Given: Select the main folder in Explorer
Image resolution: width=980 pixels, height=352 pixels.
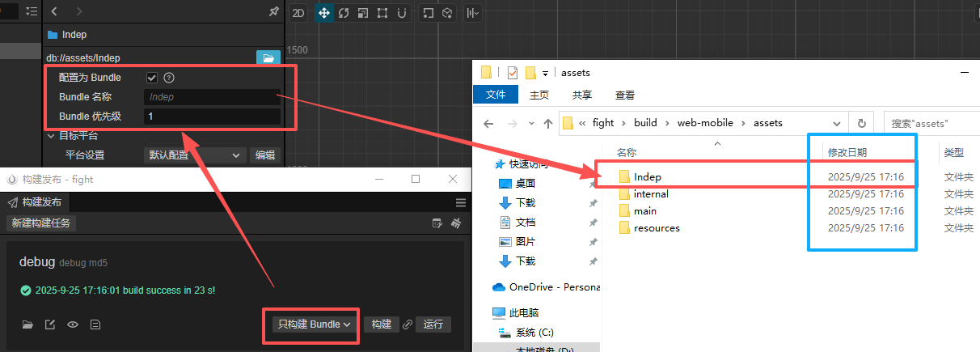Looking at the screenshot, I should 645,210.
